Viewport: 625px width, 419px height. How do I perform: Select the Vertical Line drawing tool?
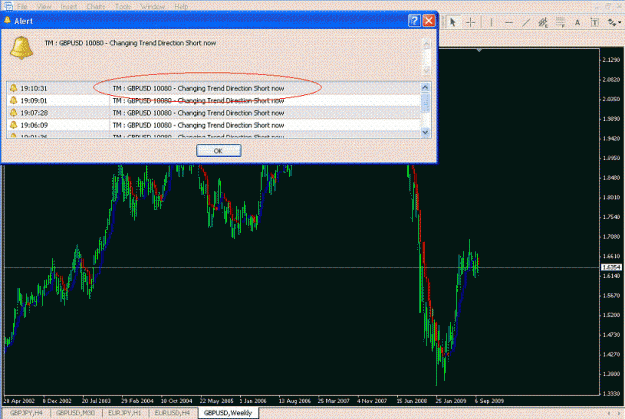[x=491, y=23]
